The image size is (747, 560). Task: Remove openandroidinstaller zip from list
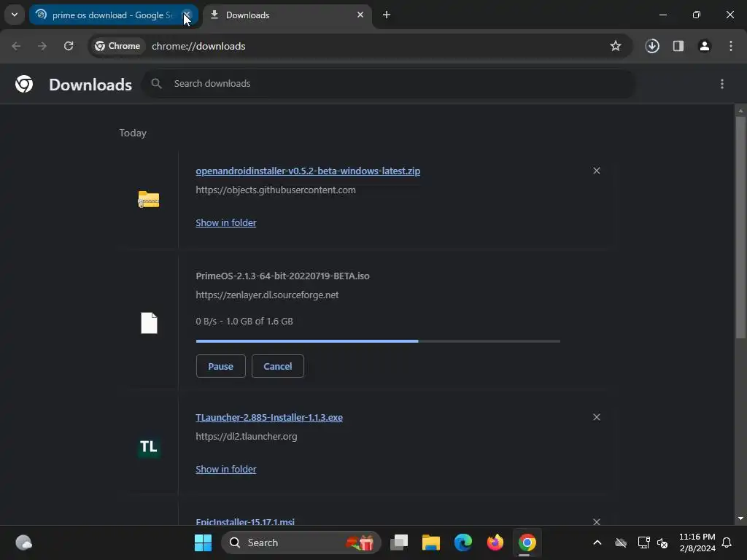click(597, 171)
